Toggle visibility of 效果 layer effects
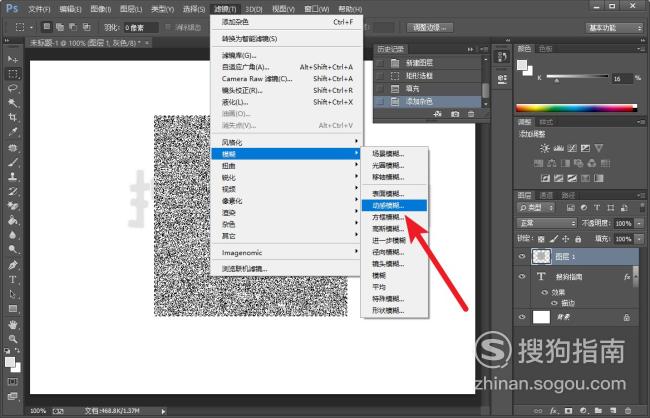This screenshot has width=650, height=418. [545, 292]
